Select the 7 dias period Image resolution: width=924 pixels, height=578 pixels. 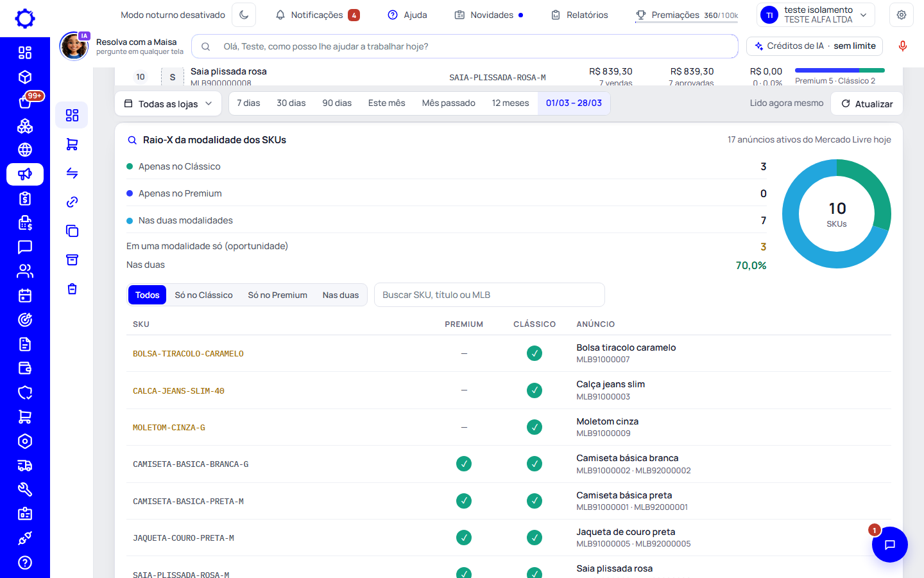coord(248,103)
